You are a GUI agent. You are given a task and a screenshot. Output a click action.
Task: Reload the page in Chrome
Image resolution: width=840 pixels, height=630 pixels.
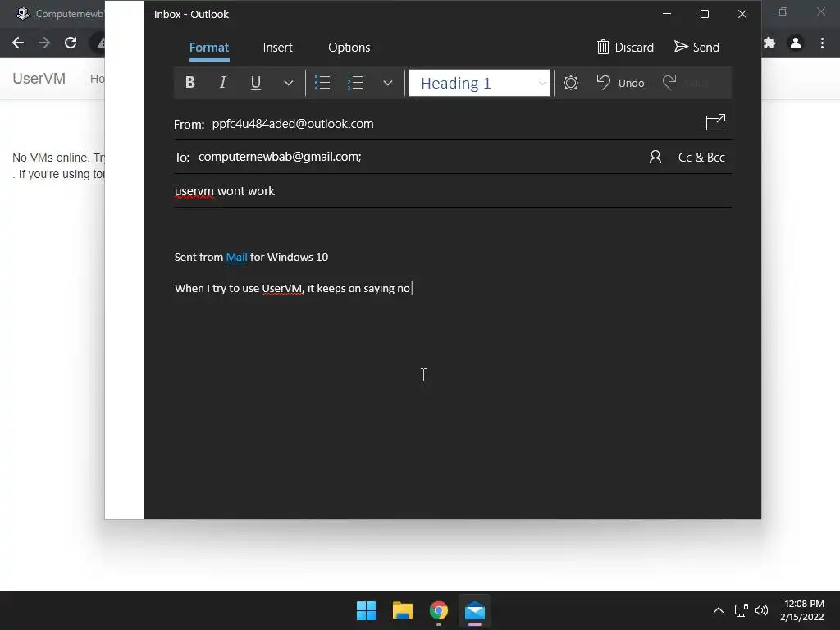point(71,43)
